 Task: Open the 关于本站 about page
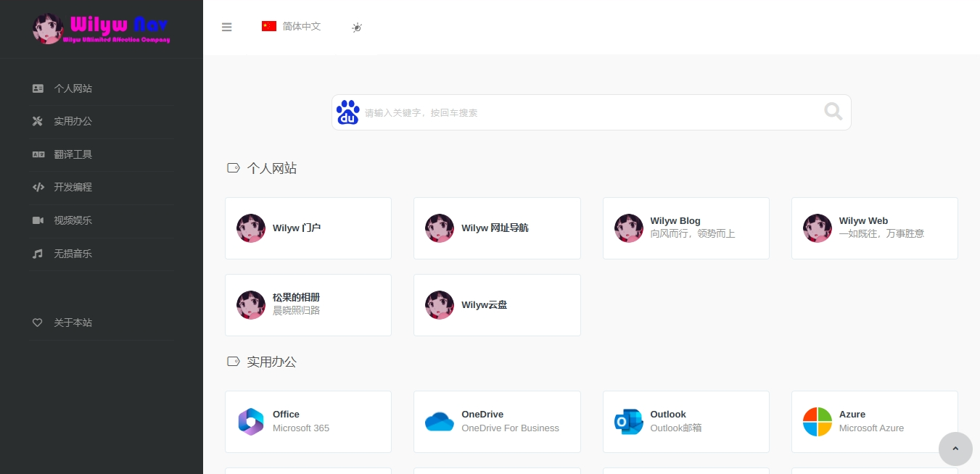click(73, 323)
